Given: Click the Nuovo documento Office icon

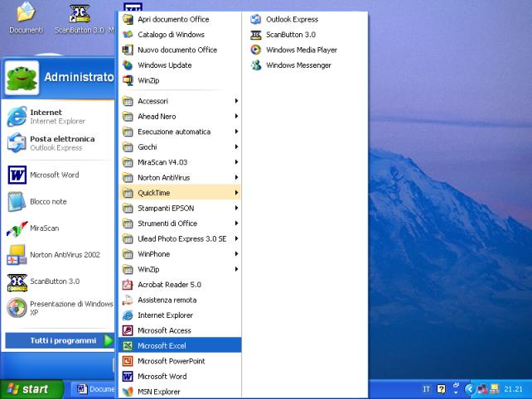Looking at the screenshot, I should tap(128, 50).
